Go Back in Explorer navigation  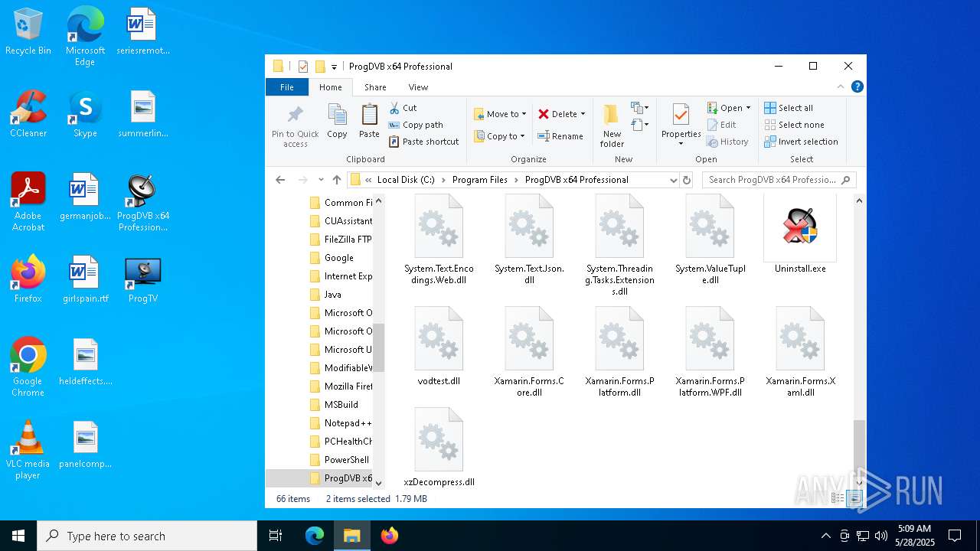point(280,180)
